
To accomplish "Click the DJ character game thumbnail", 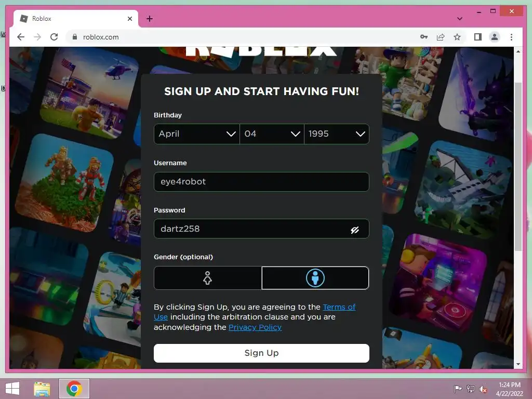I will click(x=437, y=282).
